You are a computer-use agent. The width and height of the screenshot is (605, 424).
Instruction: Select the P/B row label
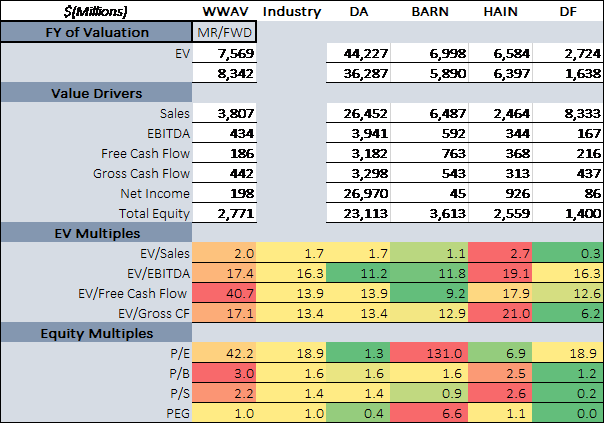(180, 373)
